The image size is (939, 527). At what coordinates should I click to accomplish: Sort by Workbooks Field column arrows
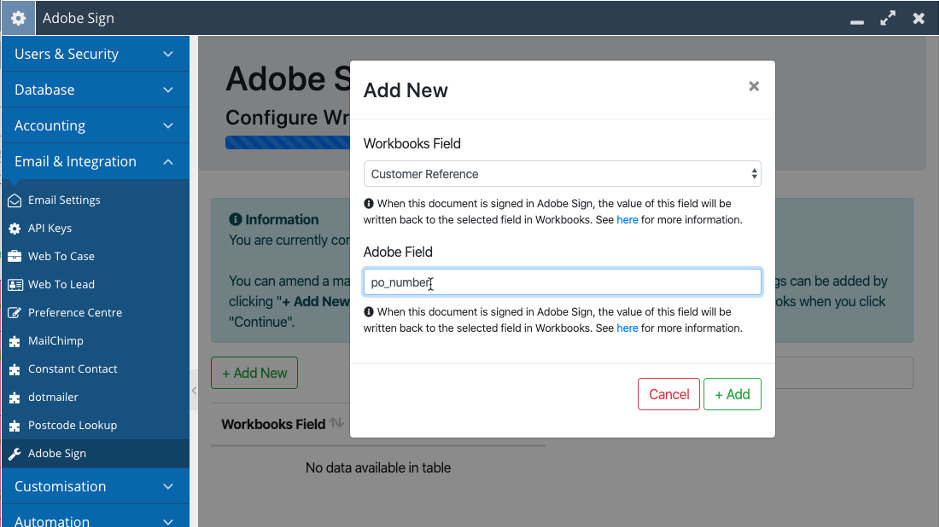(x=337, y=423)
